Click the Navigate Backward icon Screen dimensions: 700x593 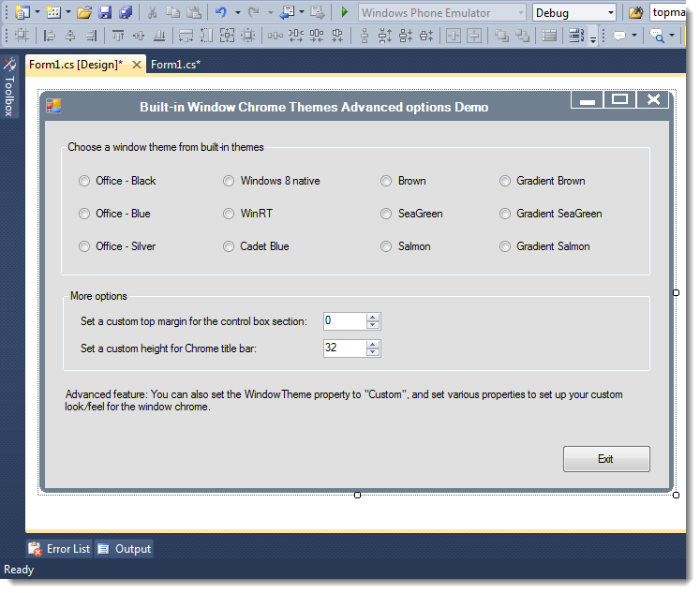click(287, 12)
